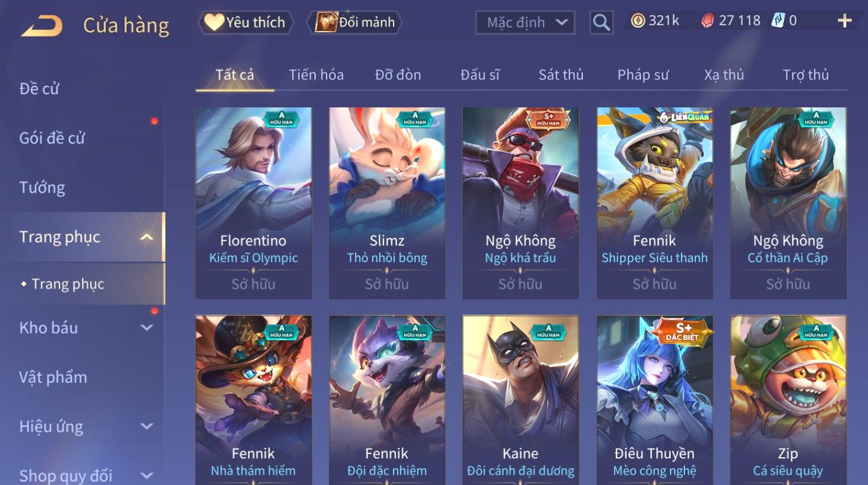Collapse the Trang phục sidebar section
This screenshot has width=868, height=485.
tap(147, 237)
